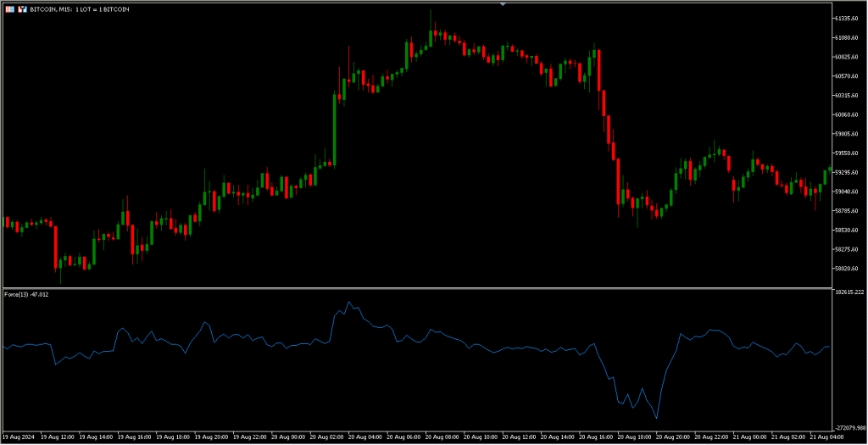Click the '20 Aug 00:00' time label
Viewport: 868px width, 445px height.
click(288, 437)
